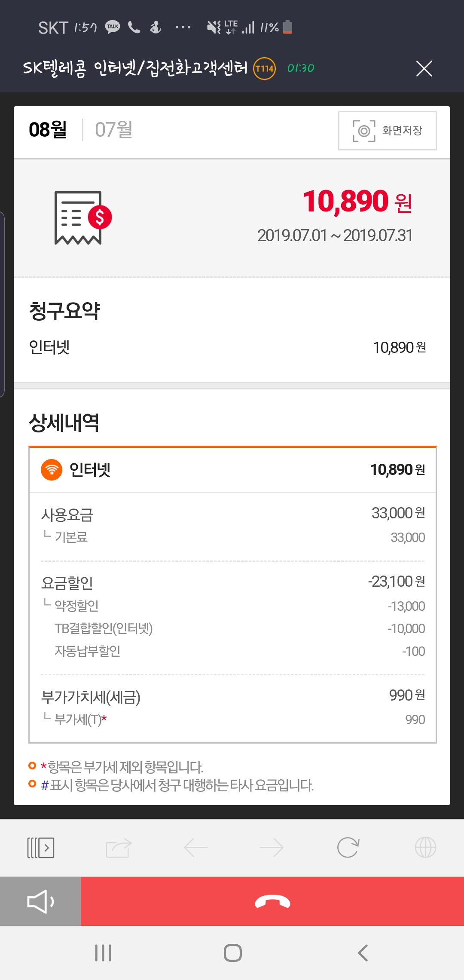Tap the red hang-up call button

(272, 901)
